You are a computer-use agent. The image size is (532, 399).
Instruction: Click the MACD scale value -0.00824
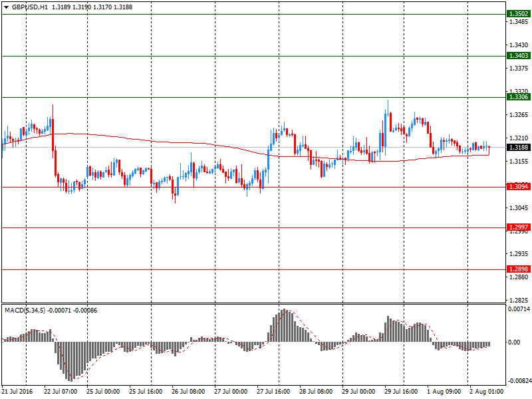point(519,381)
